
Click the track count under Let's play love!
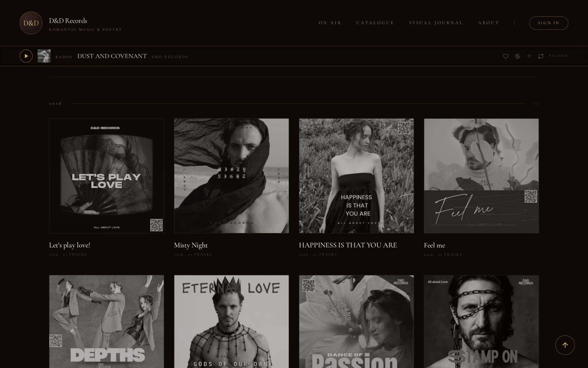68,255
